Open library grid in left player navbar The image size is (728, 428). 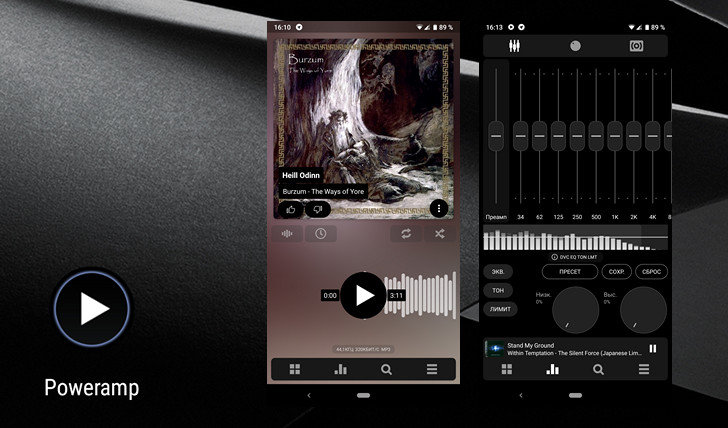click(295, 369)
